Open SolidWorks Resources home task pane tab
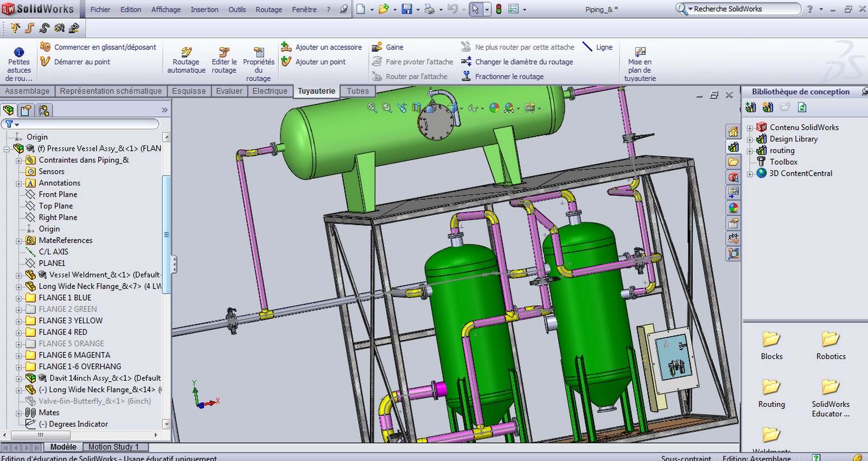Screen dimensions: 868x461 [733, 132]
